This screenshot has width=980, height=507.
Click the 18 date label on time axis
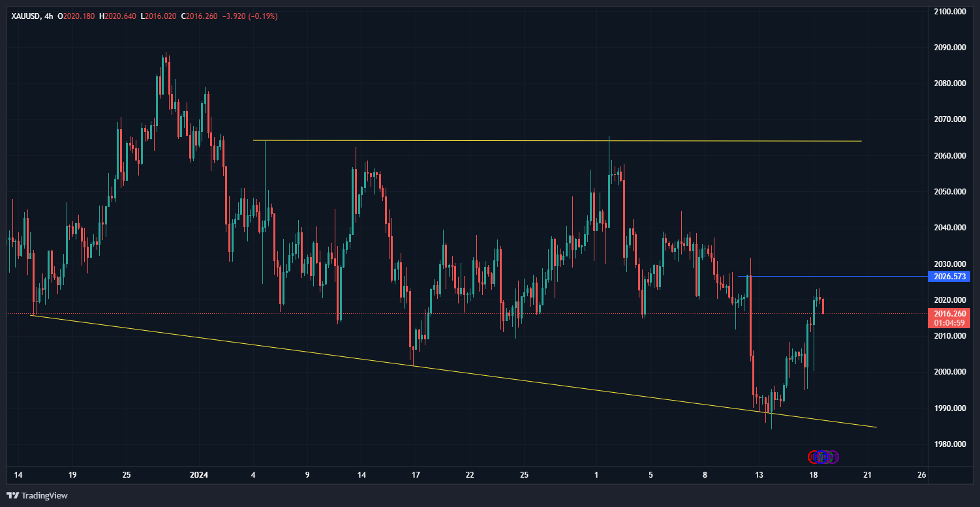(x=813, y=475)
